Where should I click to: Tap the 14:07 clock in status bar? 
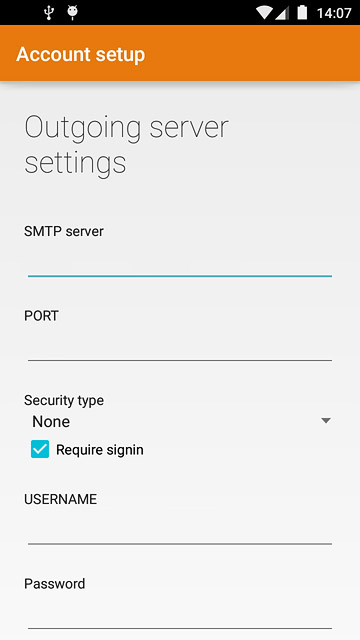coord(334,13)
